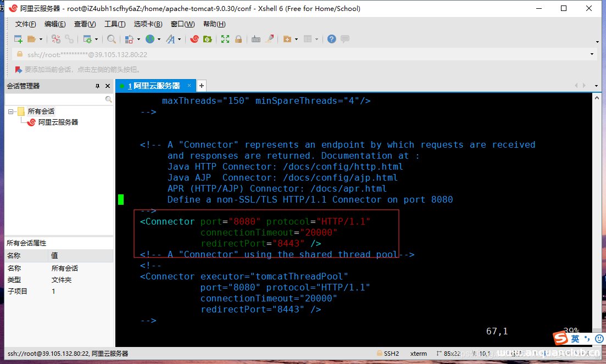Close the Session Manager panel
This screenshot has width=606, height=364.
107,86
